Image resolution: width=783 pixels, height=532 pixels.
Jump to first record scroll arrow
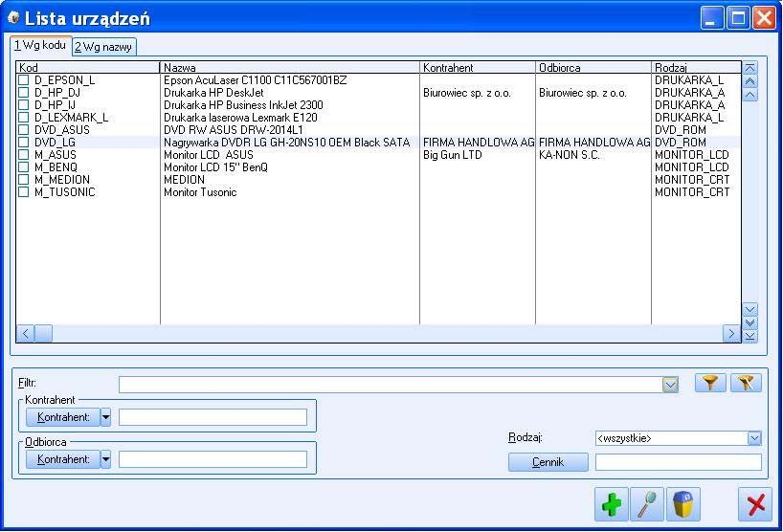pos(749,68)
